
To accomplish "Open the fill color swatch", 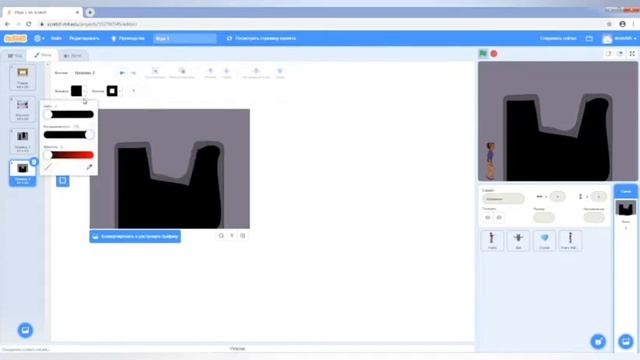I will [76, 91].
